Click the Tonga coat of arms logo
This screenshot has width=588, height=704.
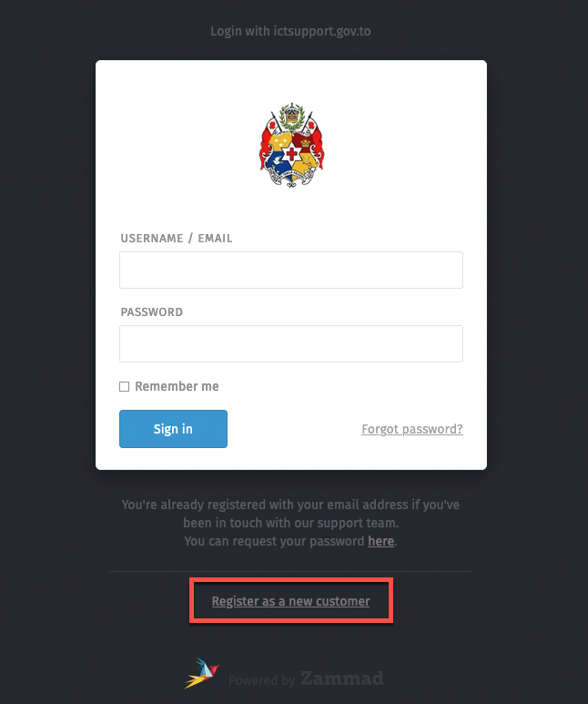[291, 145]
